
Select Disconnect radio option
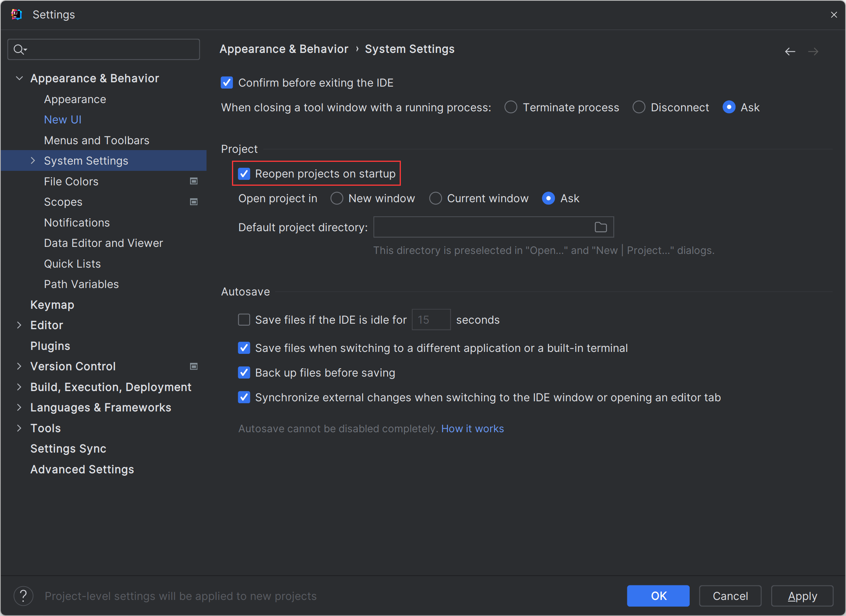click(x=639, y=107)
